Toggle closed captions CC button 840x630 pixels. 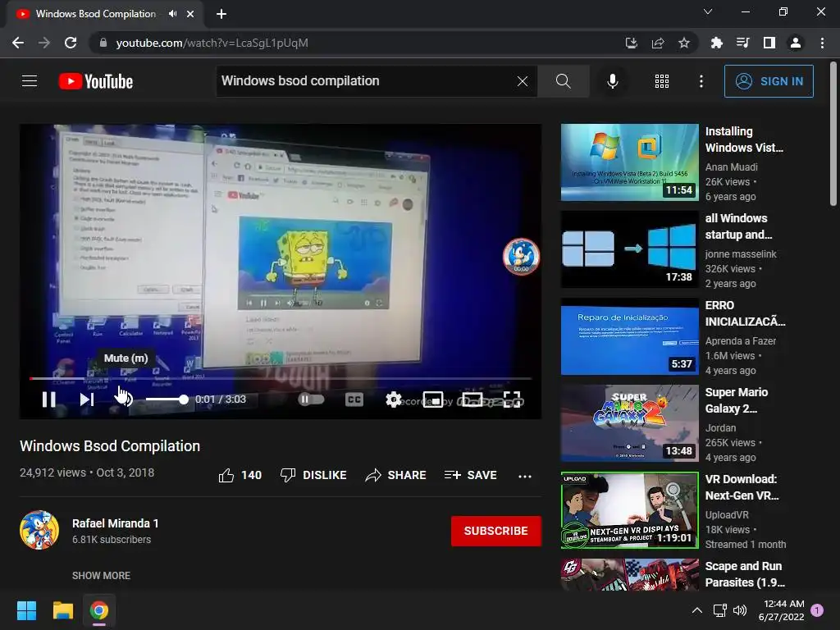click(x=354, y=399)
